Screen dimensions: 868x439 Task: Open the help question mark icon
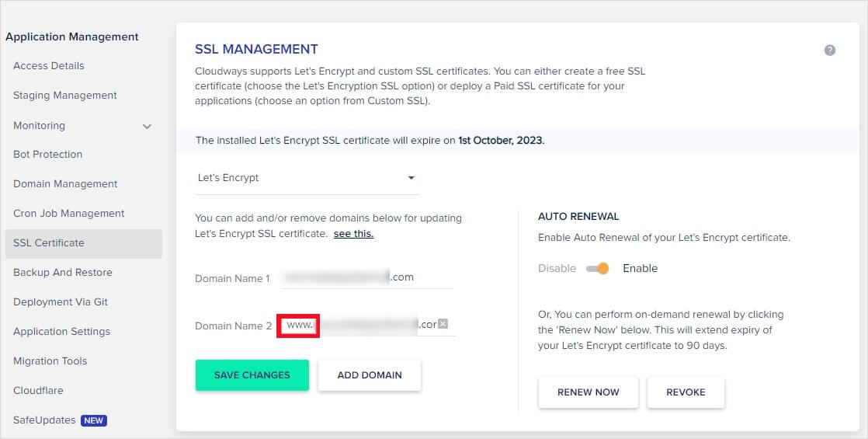[x=830, y=51]
